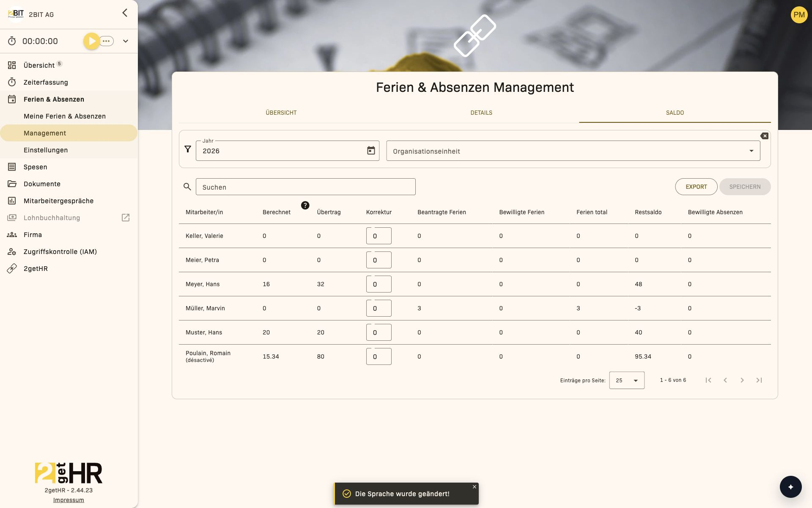Image resolution: width=812 pixels, height=508 pixels.
Task: Collapse the sidebar with the back chevron
Action: point(125,13)
